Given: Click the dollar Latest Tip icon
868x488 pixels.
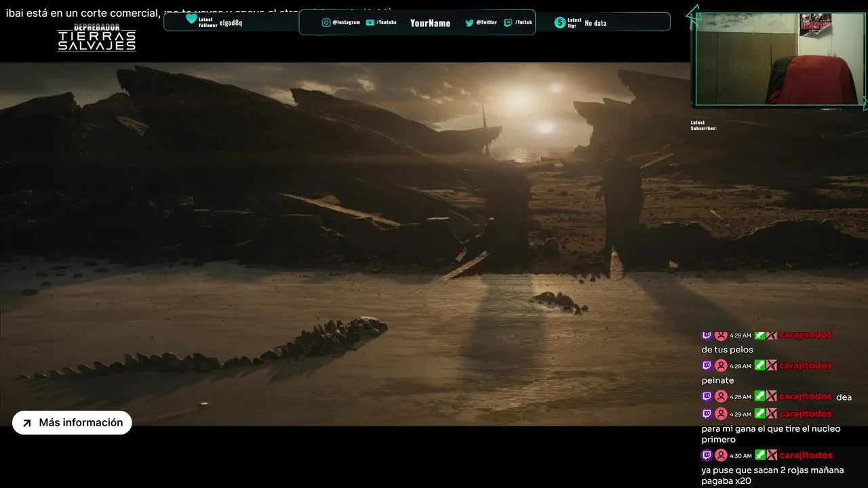Looking at the screenshot, I should click(559, 22).
